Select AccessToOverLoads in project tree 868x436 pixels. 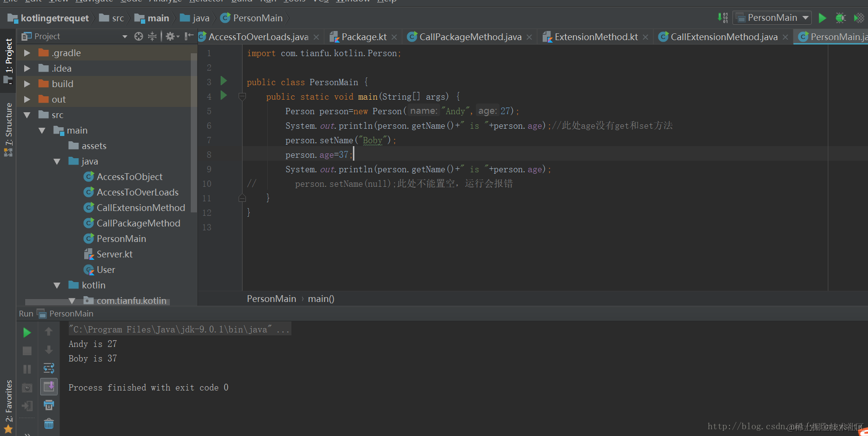coord(131,192)
